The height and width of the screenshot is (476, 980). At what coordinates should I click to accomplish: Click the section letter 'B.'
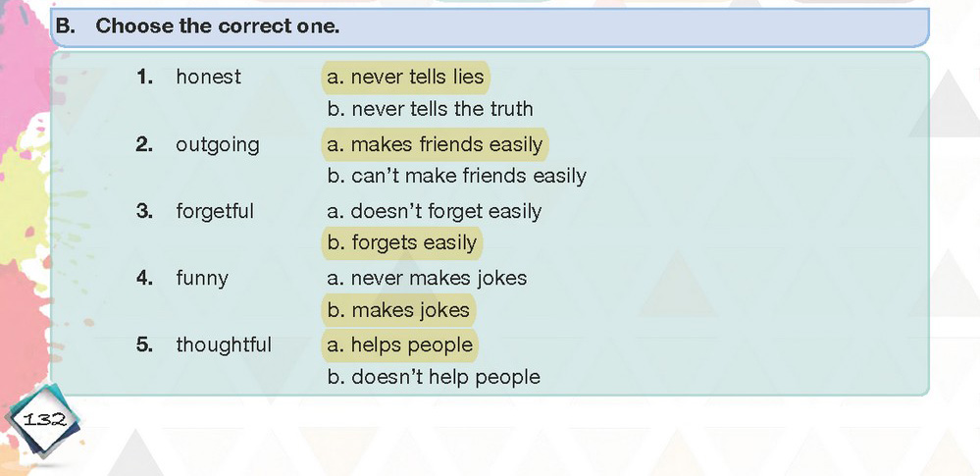coord(65,26)
